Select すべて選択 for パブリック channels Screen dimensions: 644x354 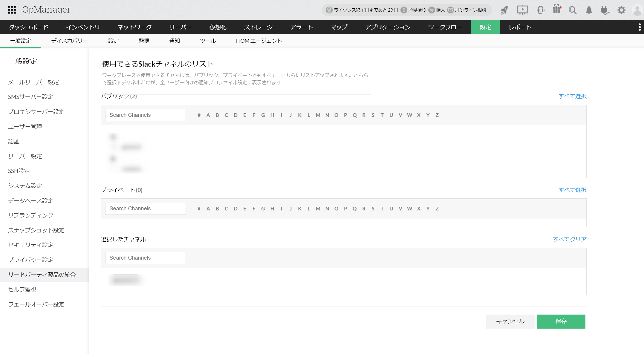tap(572, 96)
